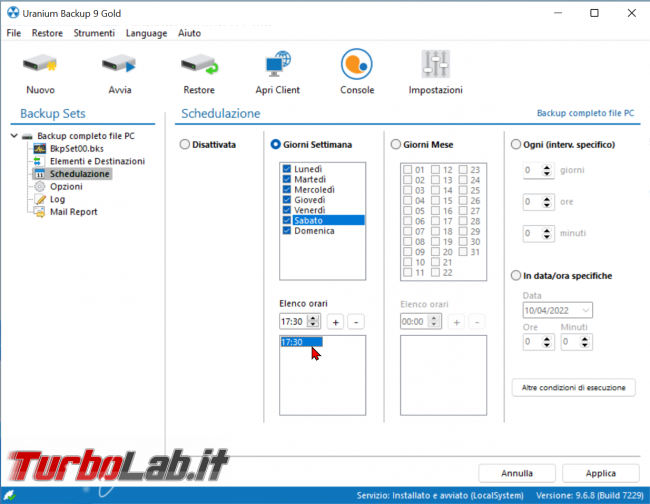The height and width of the screenshot is (504, 650).
Task: Open the Impostazioni settings icon
Action: point(436,64)
